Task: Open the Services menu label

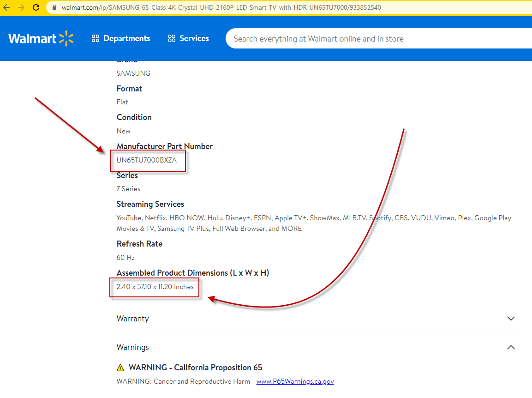Action: coord(194,39)
